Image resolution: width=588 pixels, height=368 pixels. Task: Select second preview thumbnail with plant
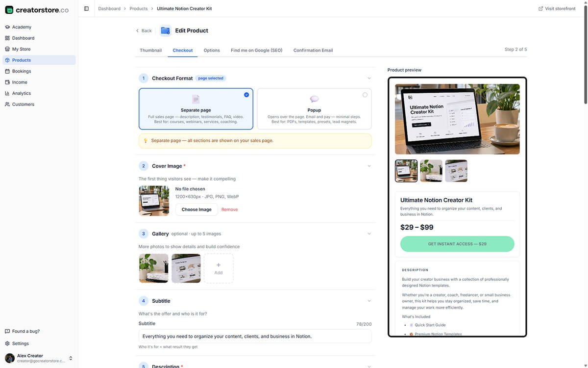431,171
